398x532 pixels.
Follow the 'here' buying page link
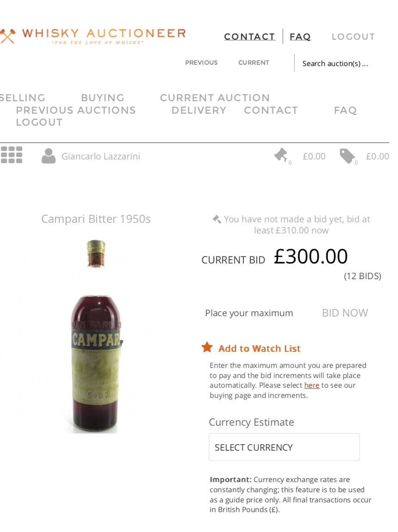coord(312,385)
